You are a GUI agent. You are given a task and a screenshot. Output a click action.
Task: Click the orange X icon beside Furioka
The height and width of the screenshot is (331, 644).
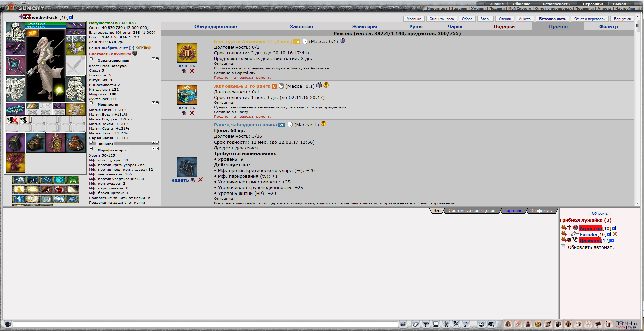coord(615,234)
